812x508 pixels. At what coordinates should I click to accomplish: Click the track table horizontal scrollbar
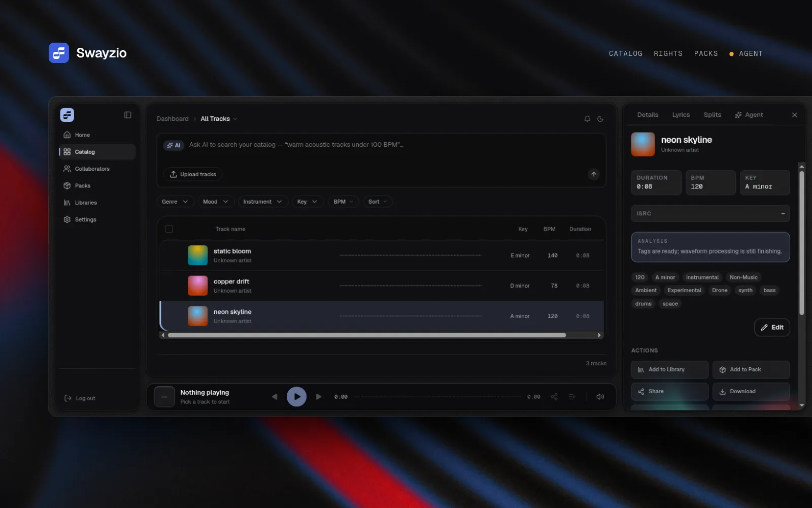click(367, 335)
